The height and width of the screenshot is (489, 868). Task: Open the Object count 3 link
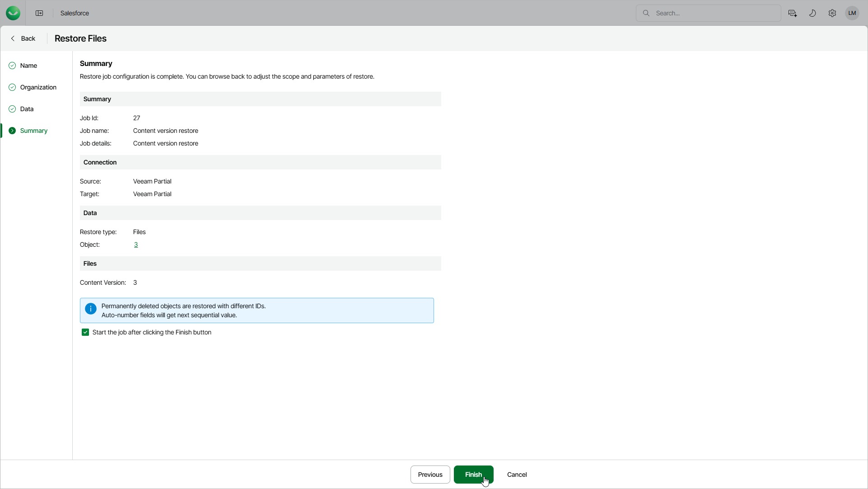pos(135,244)
